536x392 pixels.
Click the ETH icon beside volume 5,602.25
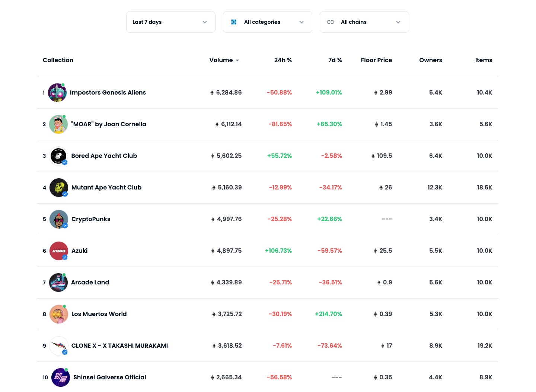(213, 156)
